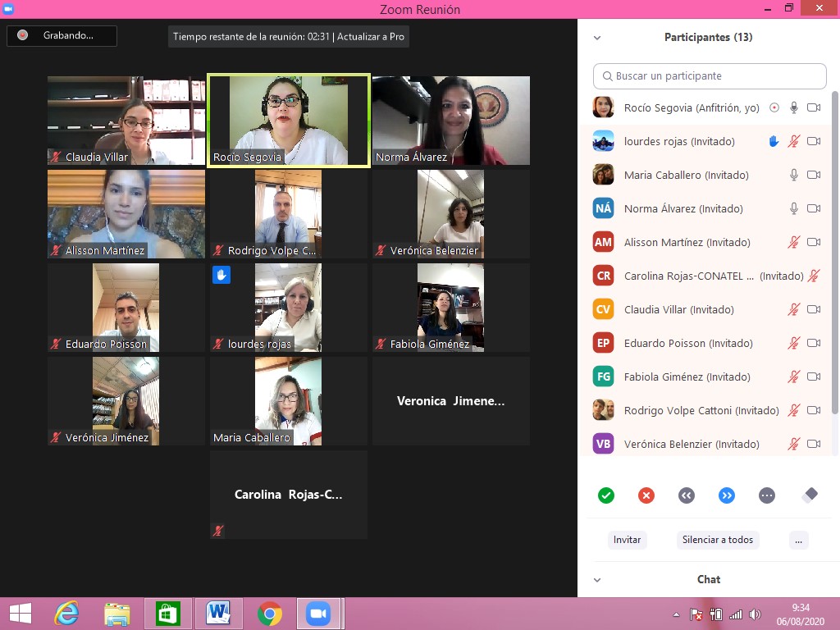
Task: Select Maria Caballero video tile
Action: pos(289,401)
